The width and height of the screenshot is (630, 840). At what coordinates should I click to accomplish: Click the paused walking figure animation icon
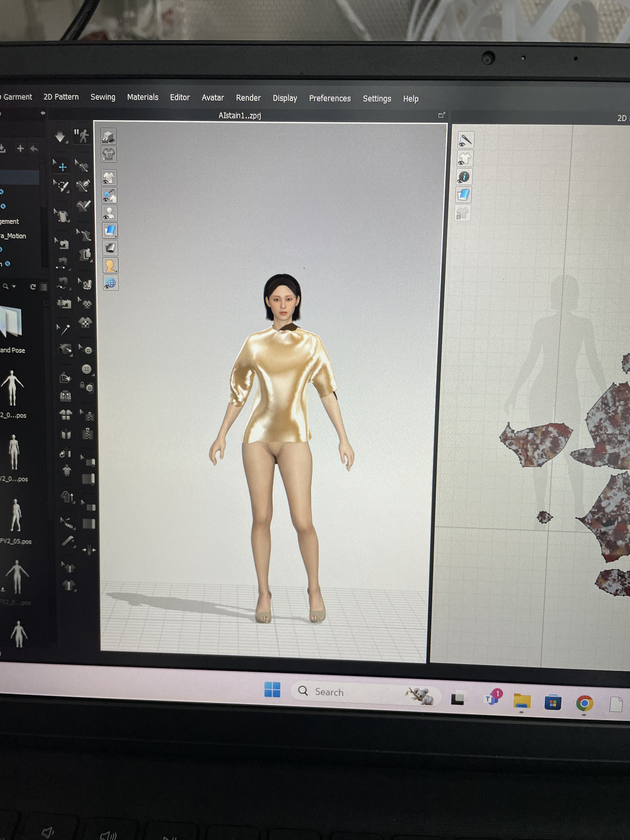[82, 136]
